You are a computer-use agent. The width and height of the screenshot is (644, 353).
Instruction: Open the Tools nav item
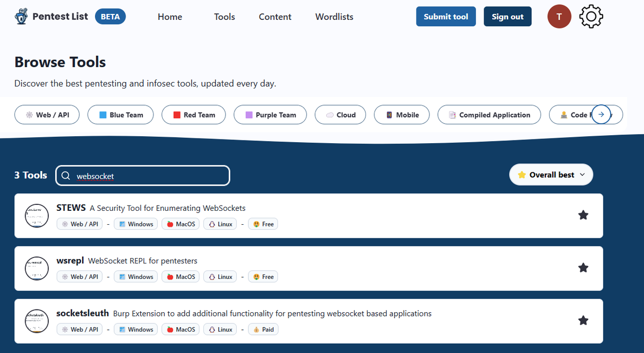pos(224,17)
